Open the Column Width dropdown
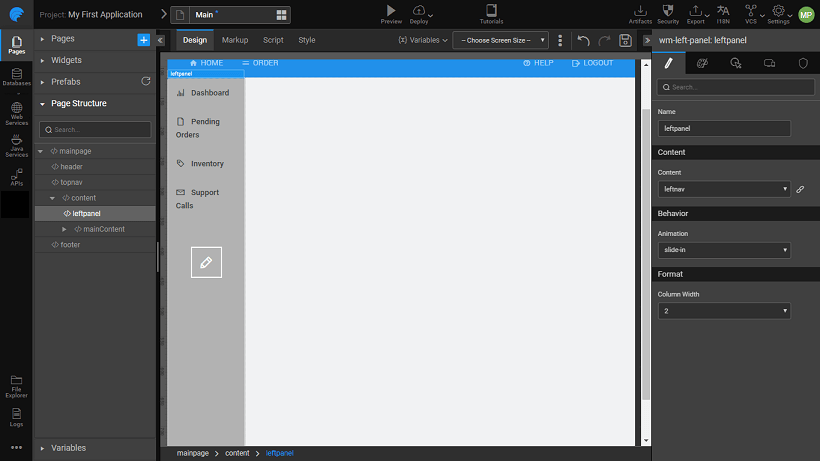The image size is (820, 461). (x=724, y=311)
